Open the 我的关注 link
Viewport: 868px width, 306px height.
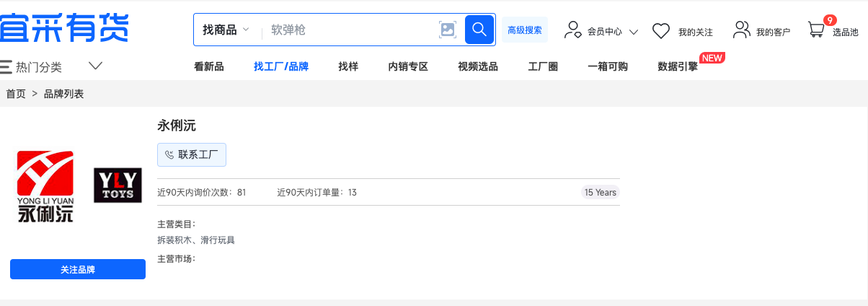(696, 32)
